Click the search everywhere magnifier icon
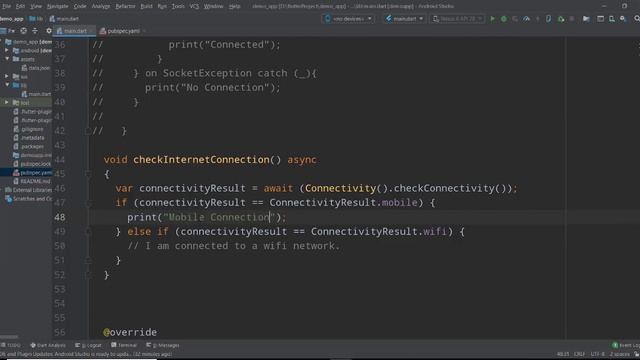The width and height of the screenshot is (640, 360). (x=637, y=19)
